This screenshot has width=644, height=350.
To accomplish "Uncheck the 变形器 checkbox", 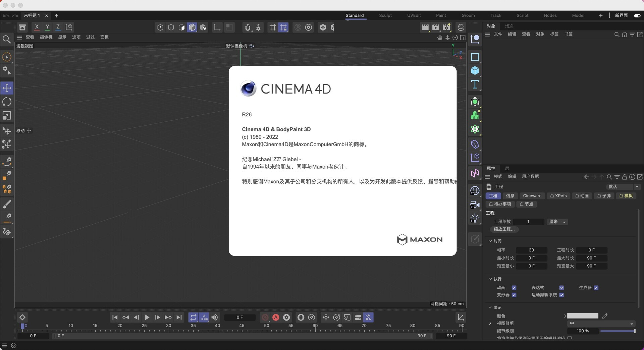I will click(514, 295).
